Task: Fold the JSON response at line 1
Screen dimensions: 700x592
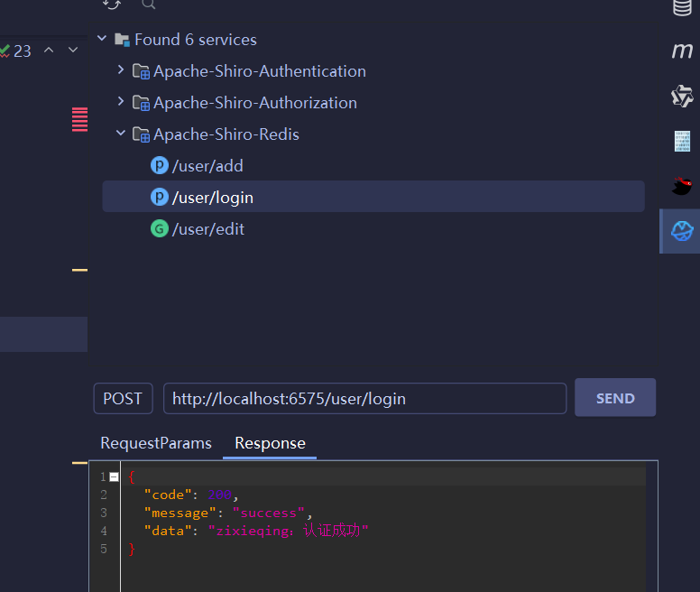Action: coord(115,477)
